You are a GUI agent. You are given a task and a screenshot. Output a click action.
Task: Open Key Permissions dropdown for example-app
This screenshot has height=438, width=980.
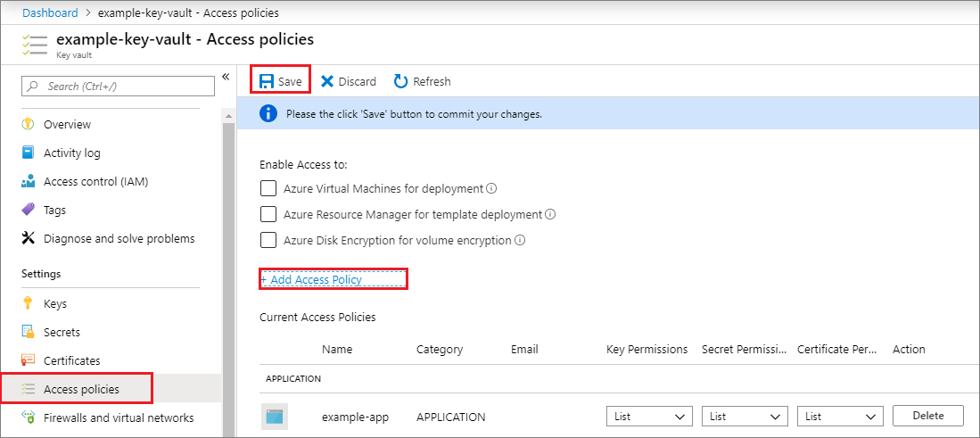pos(649,416)
